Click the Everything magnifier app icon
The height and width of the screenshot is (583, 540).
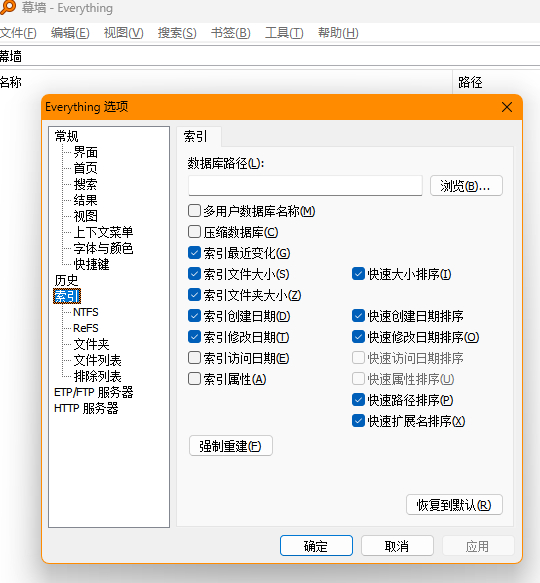(x=7, y=7)
